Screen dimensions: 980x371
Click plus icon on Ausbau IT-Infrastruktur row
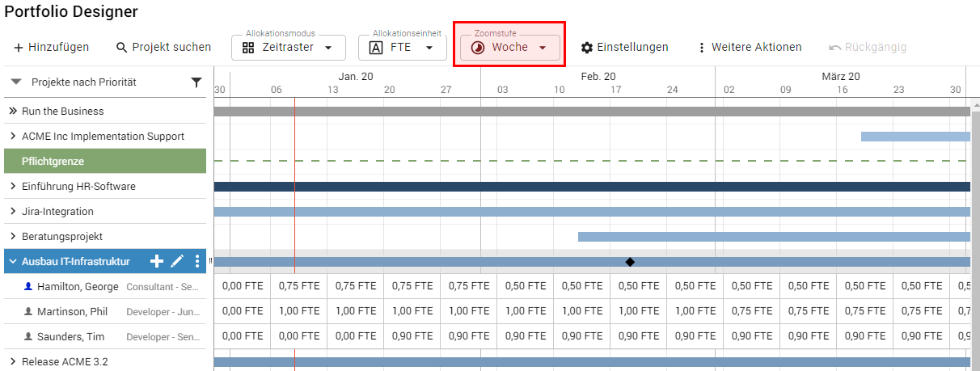158,261
